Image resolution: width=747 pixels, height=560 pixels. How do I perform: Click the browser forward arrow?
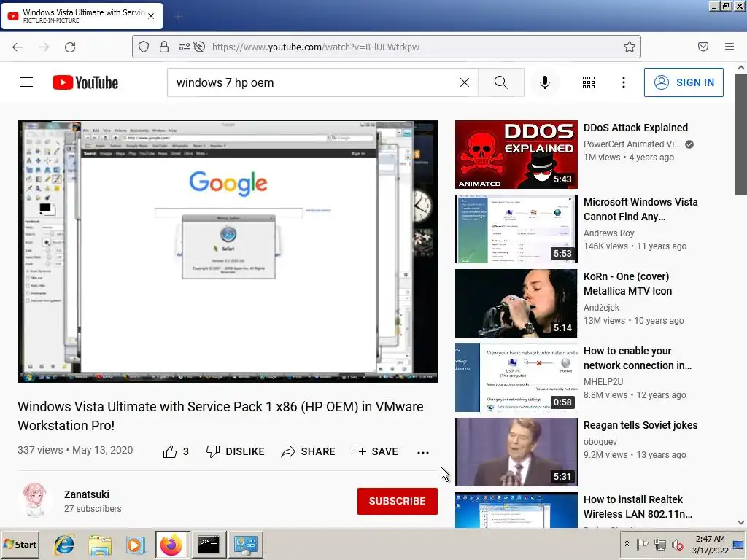[44, 47]
